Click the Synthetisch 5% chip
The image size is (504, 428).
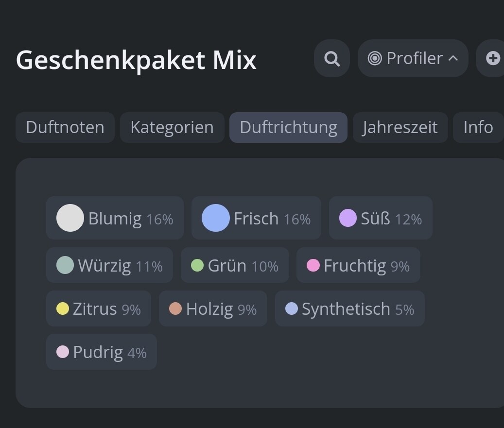tap(350, 308)
